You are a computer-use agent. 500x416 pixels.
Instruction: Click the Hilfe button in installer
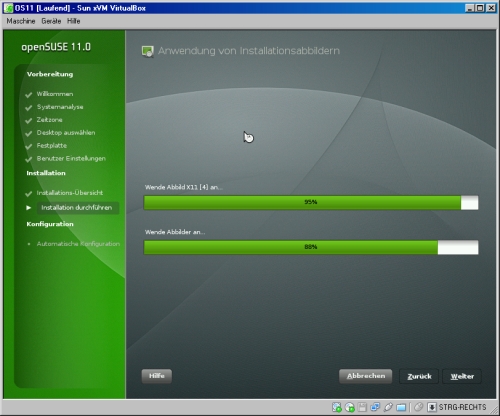pos(157,376)
